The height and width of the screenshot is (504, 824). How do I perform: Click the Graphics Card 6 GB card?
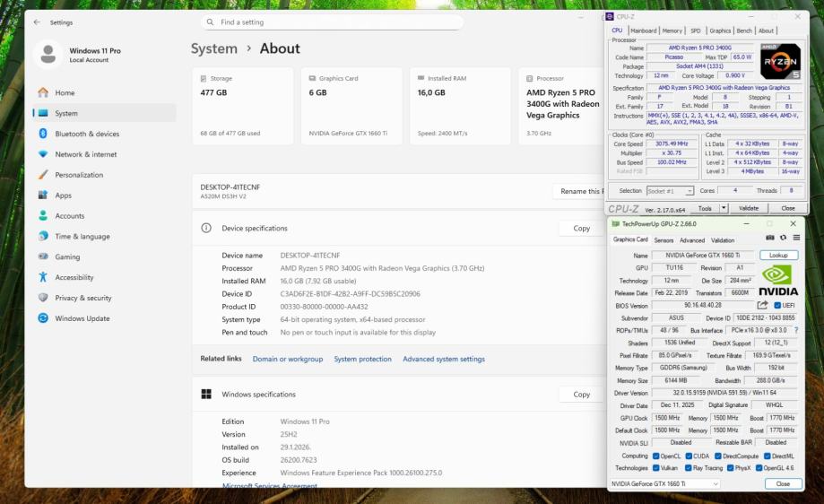[x=351, y=106]
